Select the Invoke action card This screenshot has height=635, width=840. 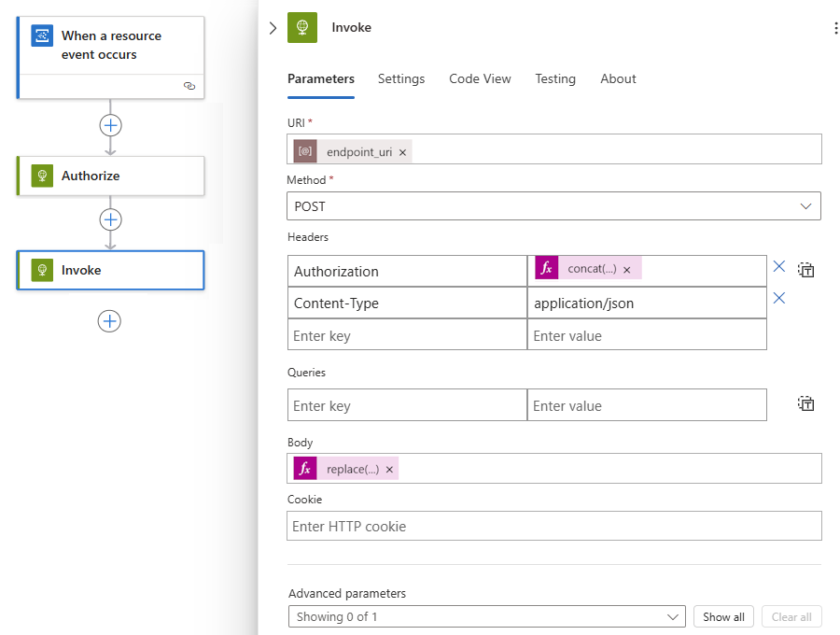coord(111,270)
